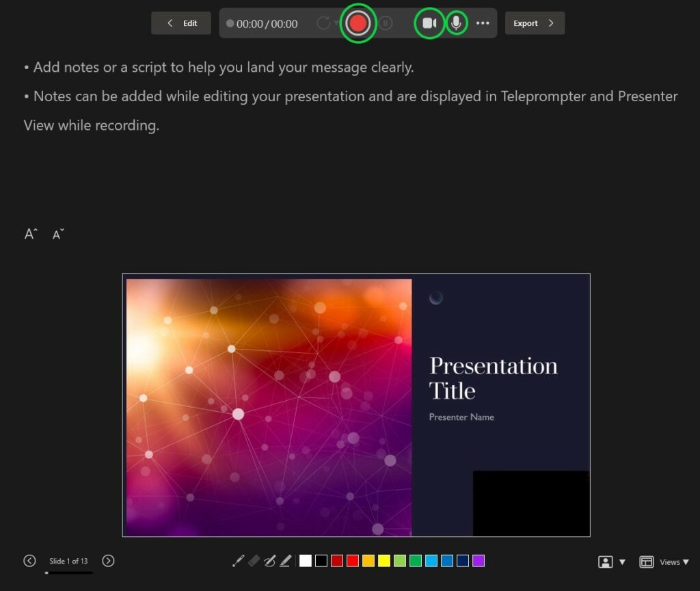
Task: Toggle the microphone on or off
Action: point(456,23)
